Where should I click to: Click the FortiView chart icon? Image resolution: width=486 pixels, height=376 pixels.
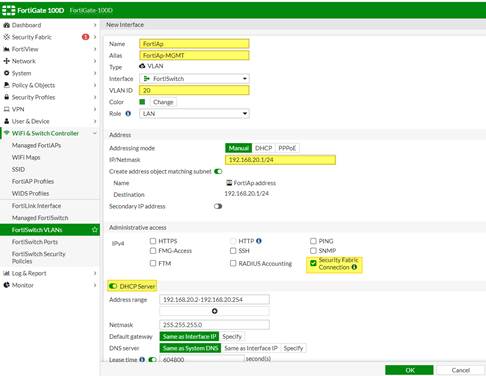(x=6, y=49)
